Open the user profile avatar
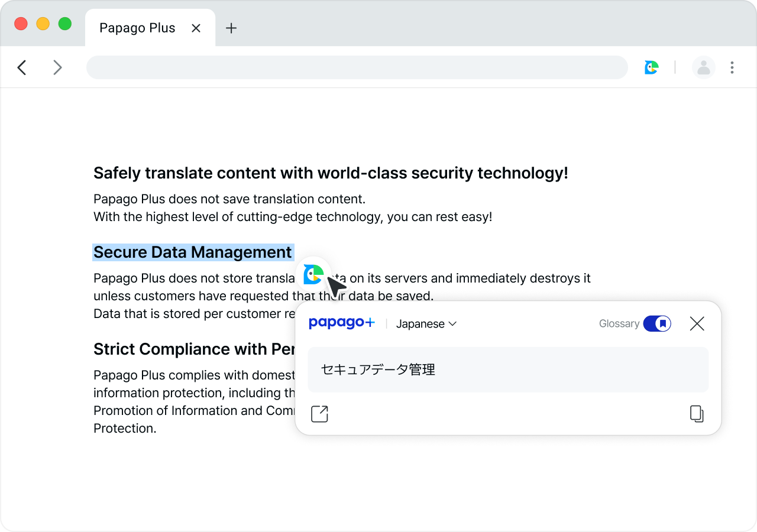 (x=703, y=67)
